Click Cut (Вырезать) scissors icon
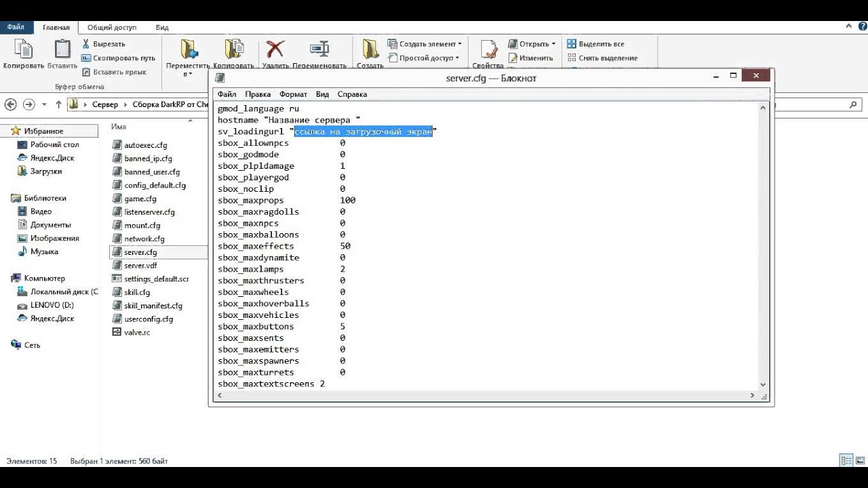This screenshot has width=868, height=488. 86,44
